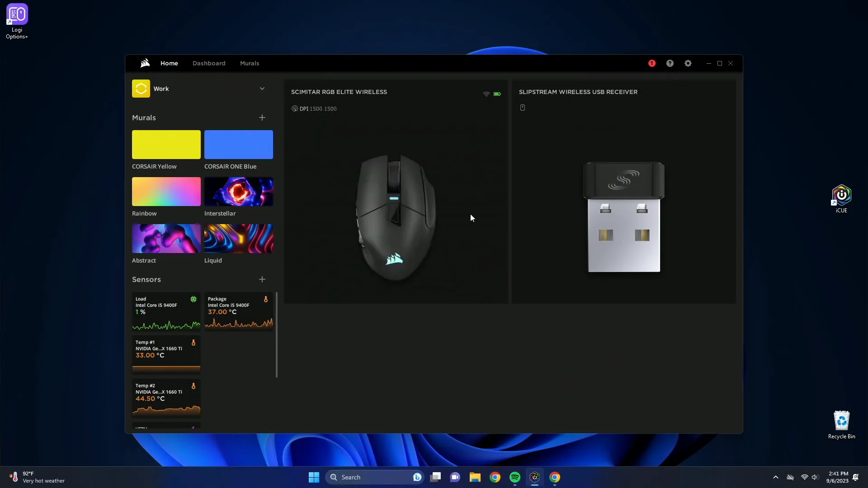868x488 pixels.
Task: Click thermometer icon on Temp #2 sensor
Action: click(193, 386)
